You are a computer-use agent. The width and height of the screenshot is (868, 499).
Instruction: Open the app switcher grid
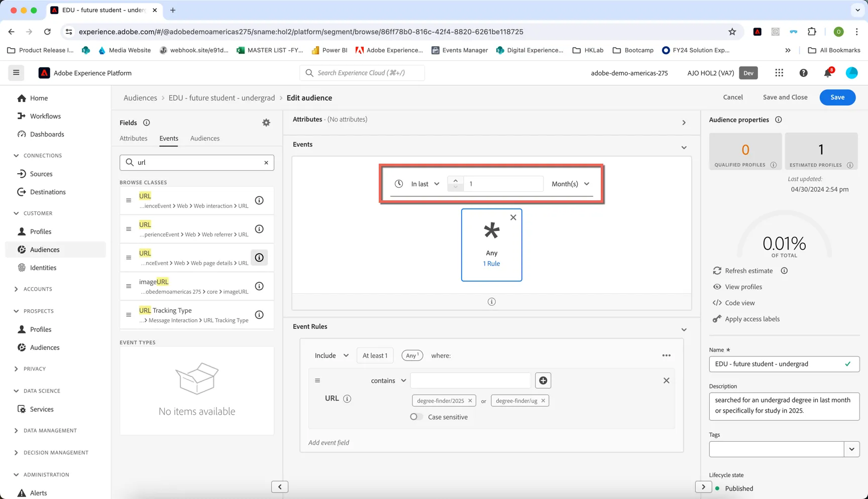tap(779, 73)
